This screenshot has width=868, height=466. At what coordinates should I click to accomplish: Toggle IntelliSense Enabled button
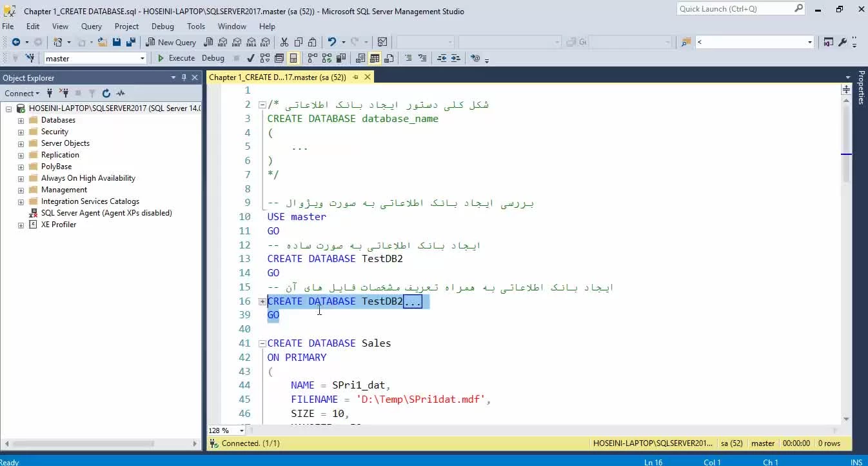click(293, 58)
